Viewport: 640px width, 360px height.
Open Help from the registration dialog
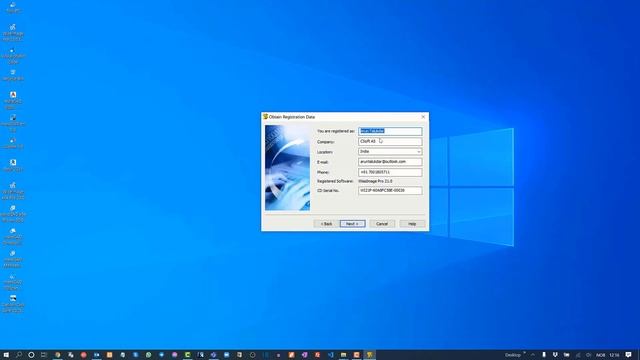pyautogui.click(x=412, y=224)
